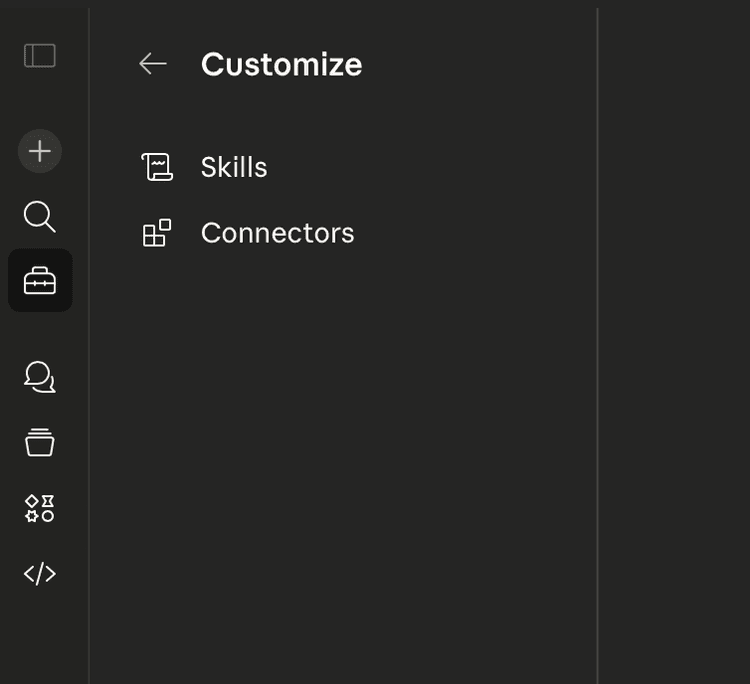Go back using the left arrow

point(153,64)
